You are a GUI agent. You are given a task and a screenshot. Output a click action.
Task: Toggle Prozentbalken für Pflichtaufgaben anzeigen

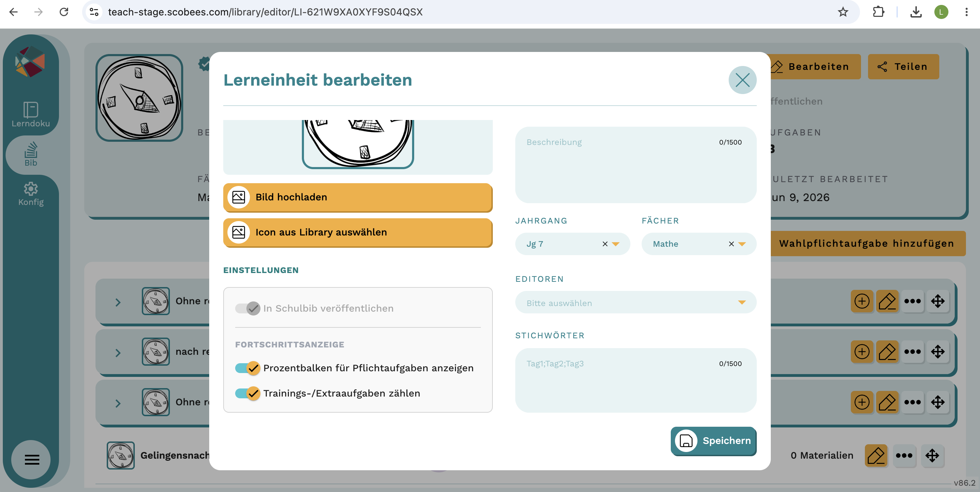[x=247, y=368]
